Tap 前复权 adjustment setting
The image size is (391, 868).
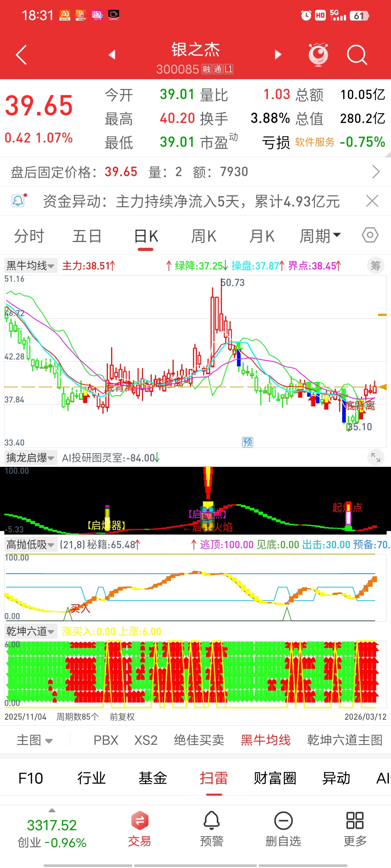click(122, 716)
